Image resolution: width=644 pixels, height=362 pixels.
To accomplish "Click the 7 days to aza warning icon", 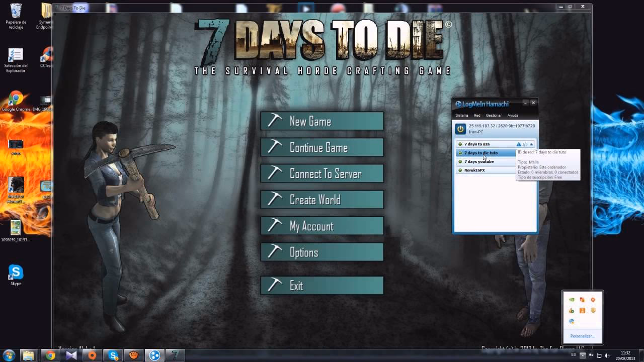I will pyautogui.click(x=519, y=144).
